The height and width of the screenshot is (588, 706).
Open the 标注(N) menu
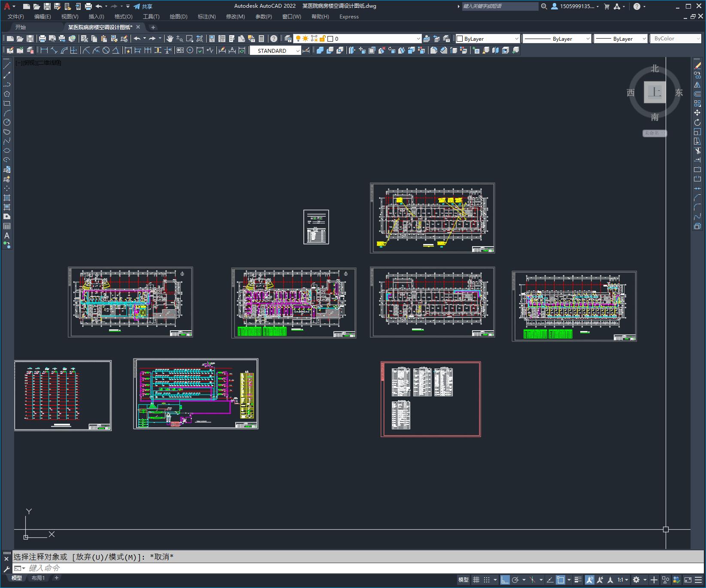pos(206,17)
